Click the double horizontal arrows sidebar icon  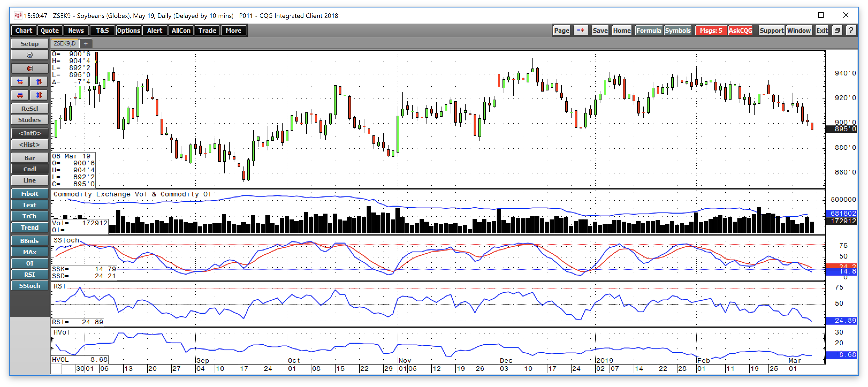click(20, 95)
